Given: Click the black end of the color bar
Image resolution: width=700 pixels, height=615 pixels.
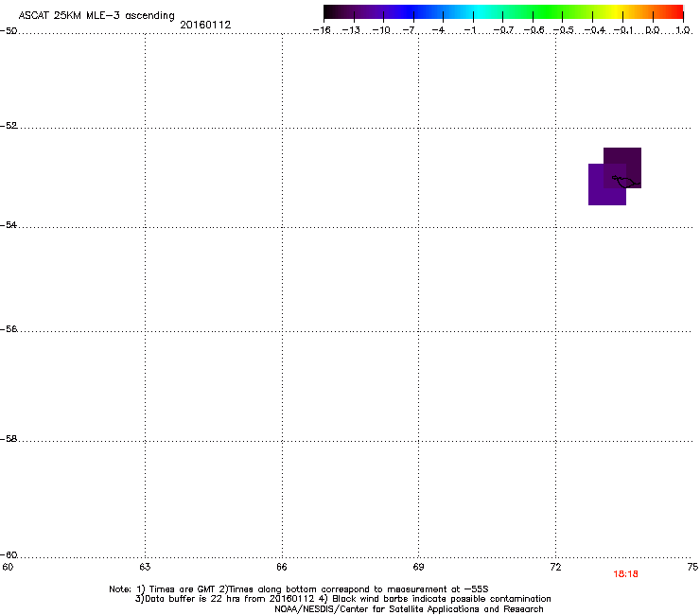Looking at the screenshot, I should click(x=326, y=12).
